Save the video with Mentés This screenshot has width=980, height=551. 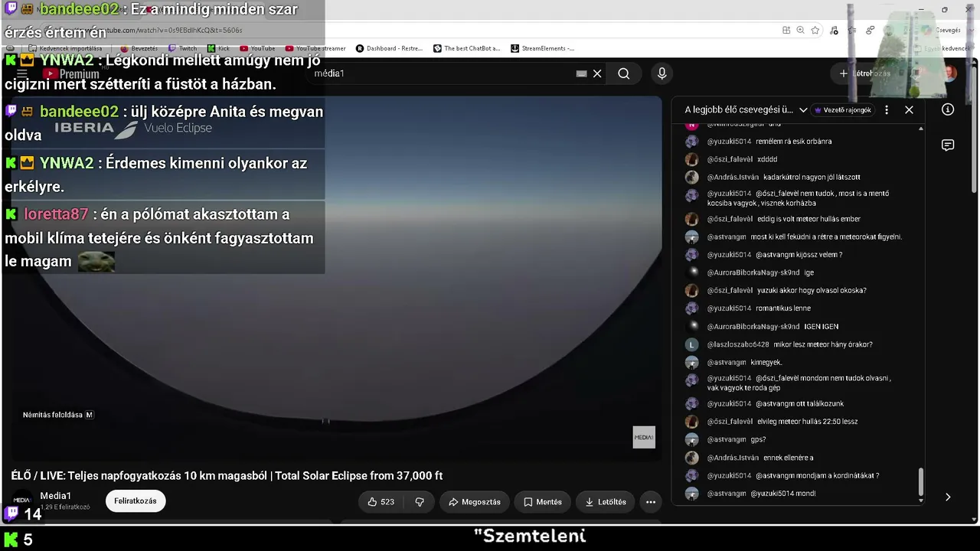pos(543,502)
